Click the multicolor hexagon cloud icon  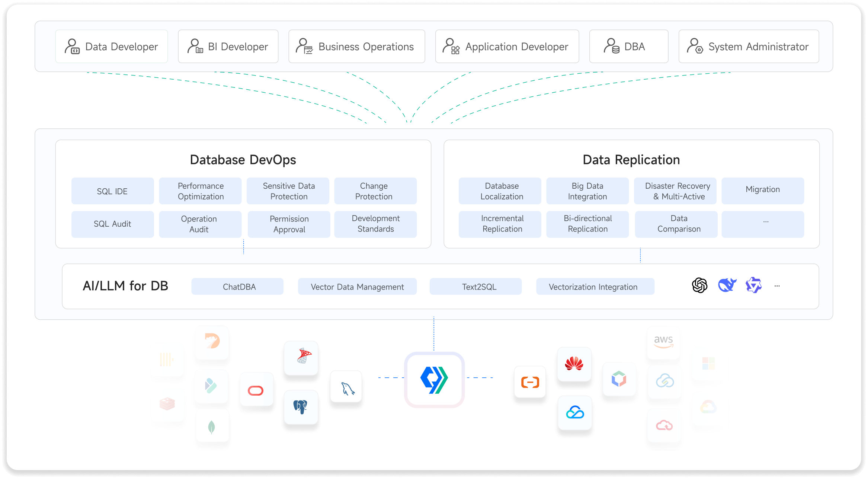619,379
